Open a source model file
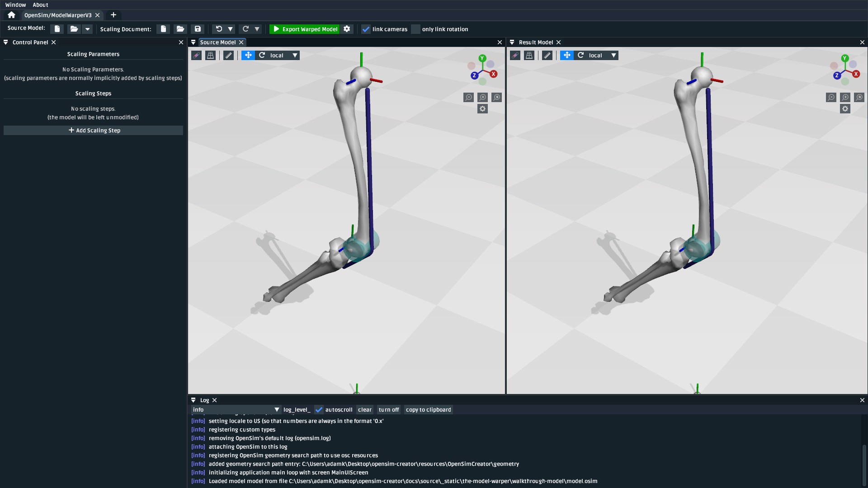Image resolution: width=868 pixels, height=488 pixels. (74, 29)
